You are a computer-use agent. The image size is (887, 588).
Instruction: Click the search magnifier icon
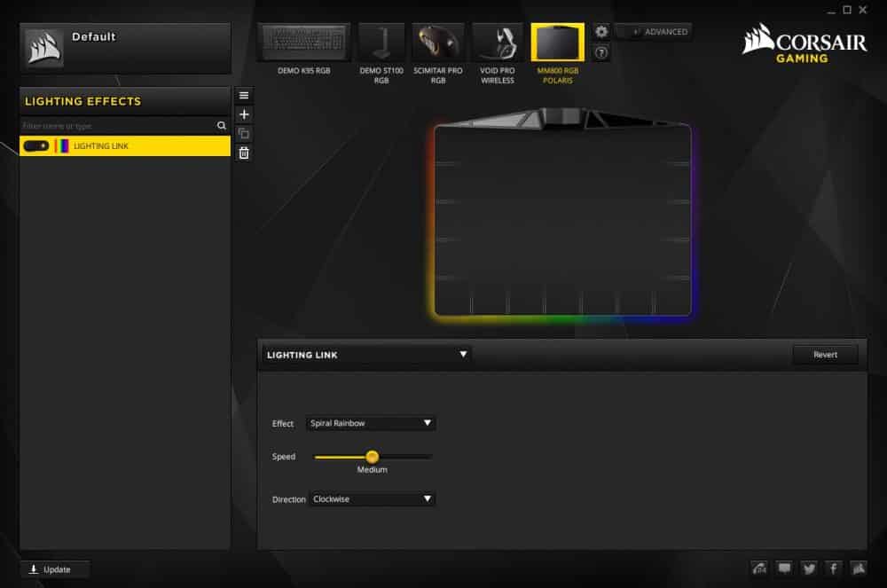click(221, 126)
